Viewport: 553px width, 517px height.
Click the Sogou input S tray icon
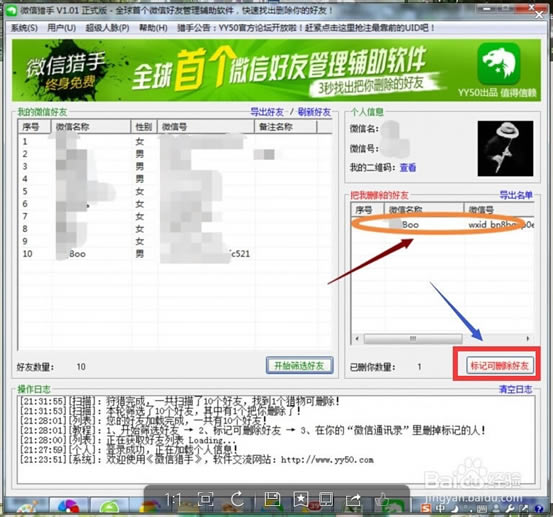point(426,508)
